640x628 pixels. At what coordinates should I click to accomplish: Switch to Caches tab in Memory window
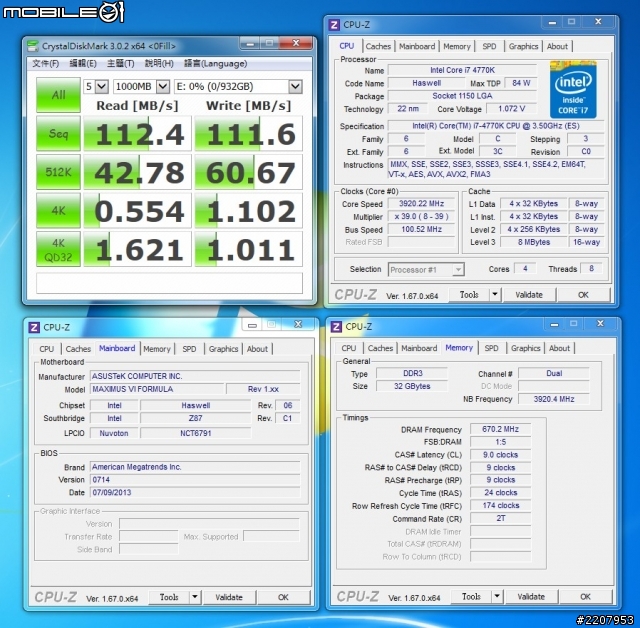380,348
